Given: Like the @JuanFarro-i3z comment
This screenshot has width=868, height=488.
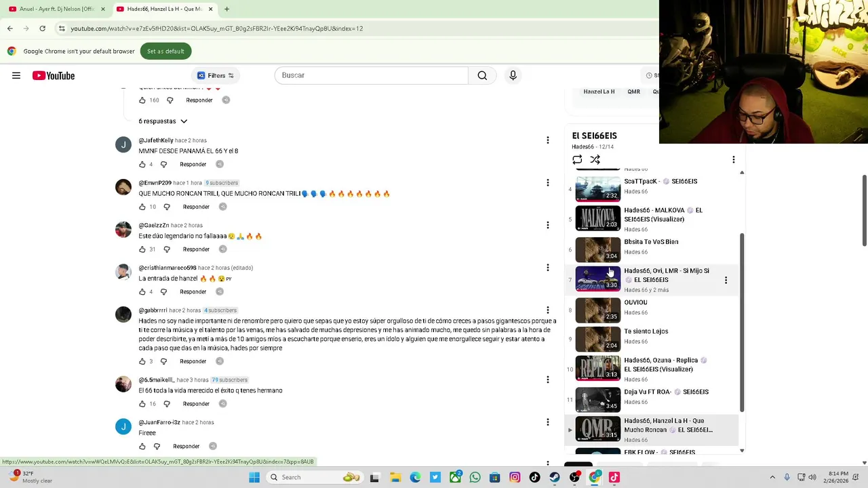Looking at the screenshot, I should [x=142, y=446].
